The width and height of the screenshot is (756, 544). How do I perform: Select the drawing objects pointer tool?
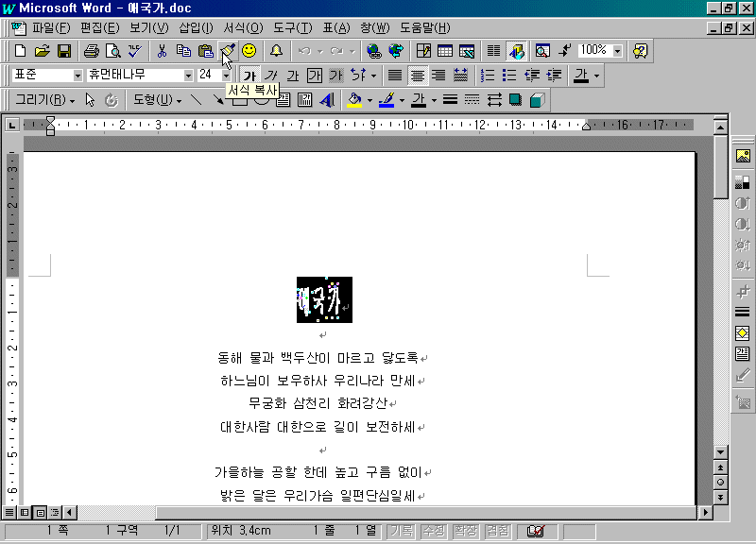click(x=90, y=100)
